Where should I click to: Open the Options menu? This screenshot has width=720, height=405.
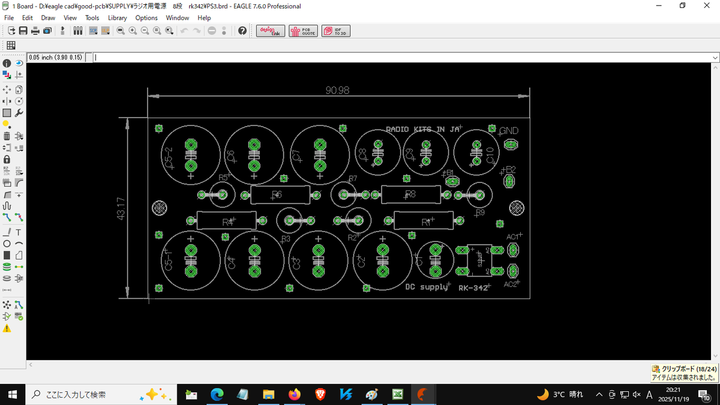click(x=146, y=18)
